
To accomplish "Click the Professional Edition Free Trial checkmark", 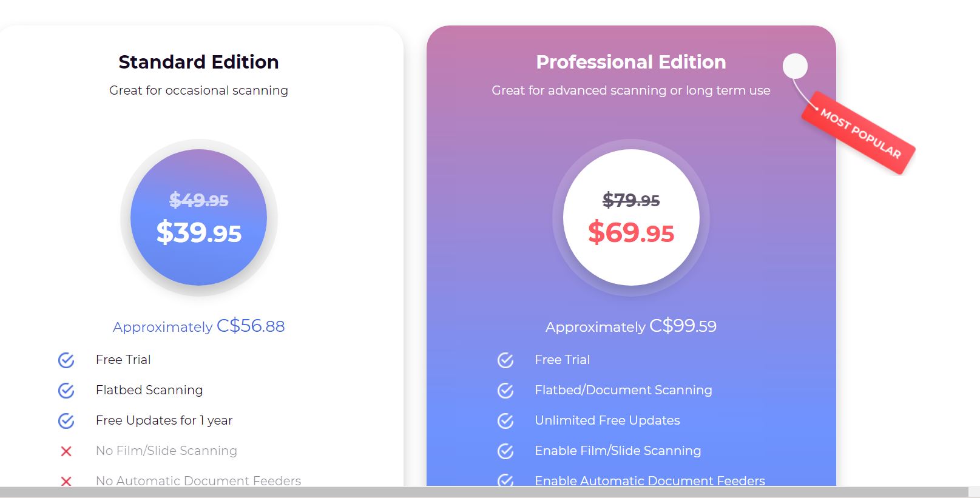I will (x=505, y=360).
